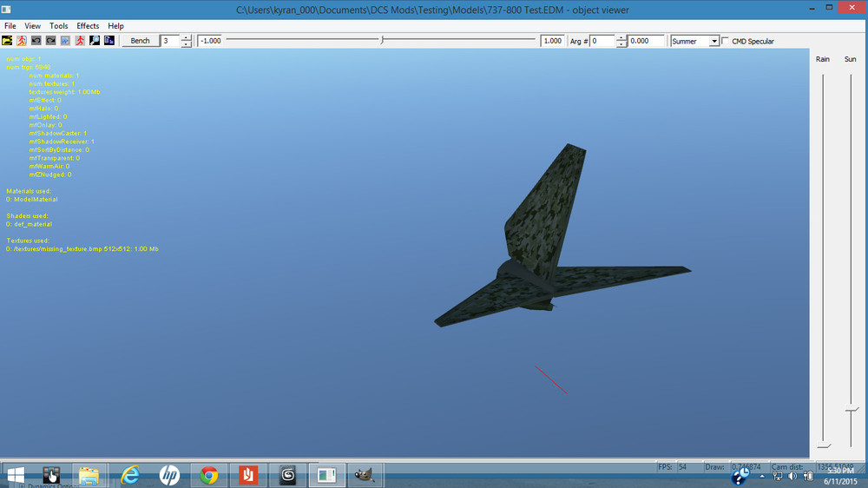Enable the CMD Specular checkbox
Viewport: 868px width, 488px height.
point(725,41)
